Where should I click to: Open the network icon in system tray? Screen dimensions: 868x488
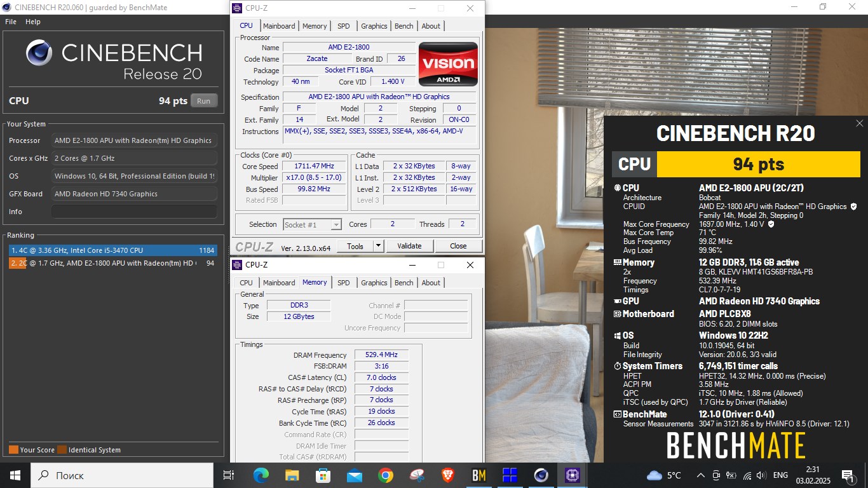click(x=747, y=475)
